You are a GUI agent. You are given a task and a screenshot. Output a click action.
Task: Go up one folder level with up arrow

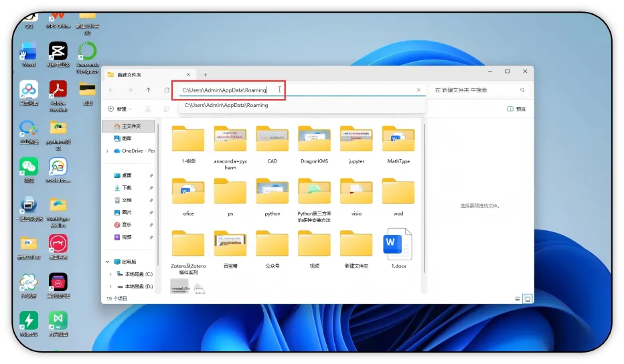tap(148, 90)
